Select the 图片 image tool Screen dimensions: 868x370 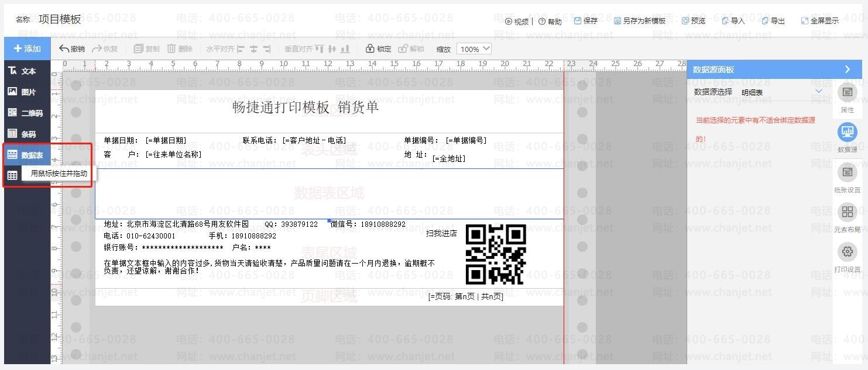click(22, 92)
